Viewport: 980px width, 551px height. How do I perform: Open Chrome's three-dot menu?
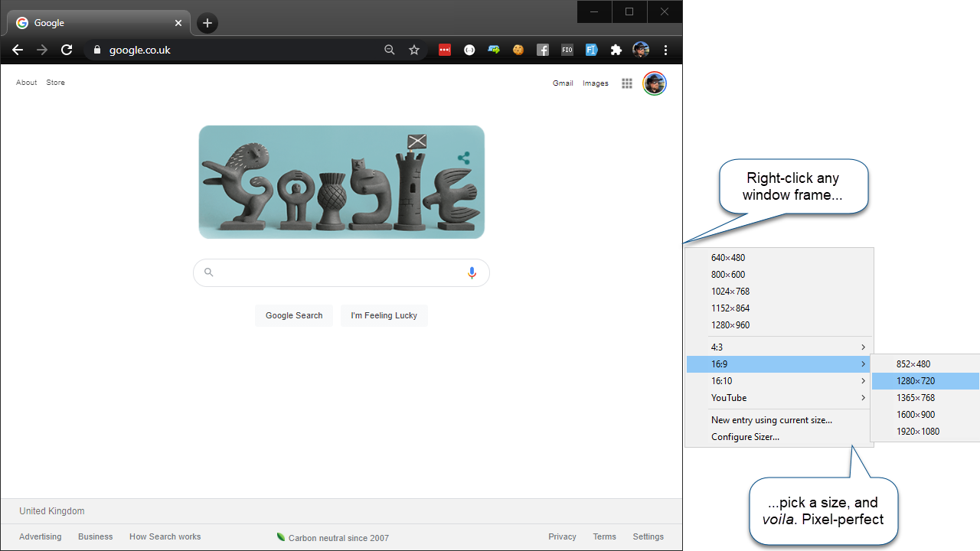tap(666, 50)
